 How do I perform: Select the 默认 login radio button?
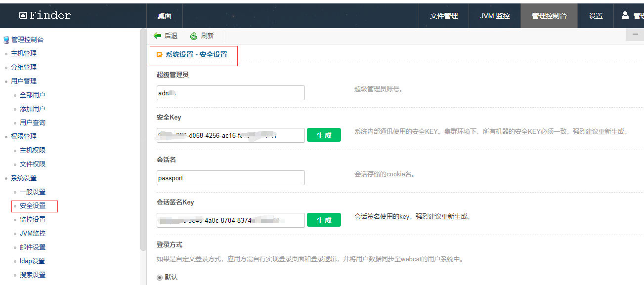point(160,277)
